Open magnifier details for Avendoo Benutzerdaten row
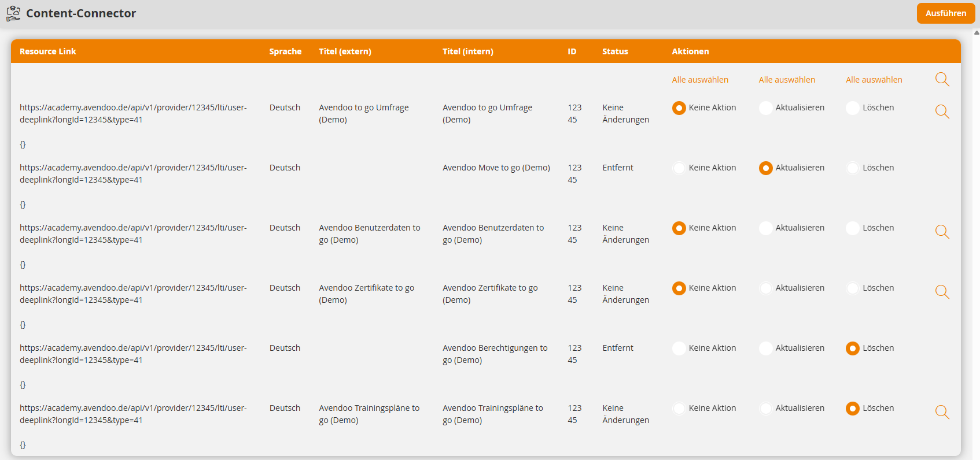Screen dimensions: 980x460 (x=942, y=232)
